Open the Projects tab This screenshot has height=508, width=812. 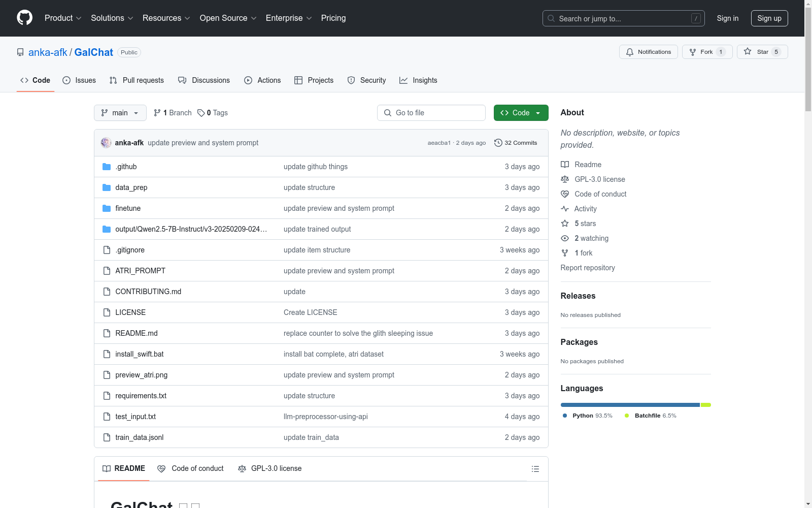314,80
